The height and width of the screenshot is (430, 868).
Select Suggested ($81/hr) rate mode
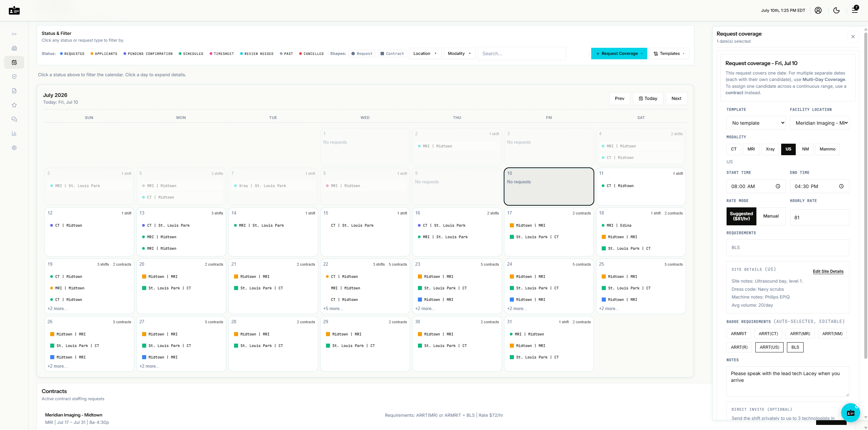[741, 216]
